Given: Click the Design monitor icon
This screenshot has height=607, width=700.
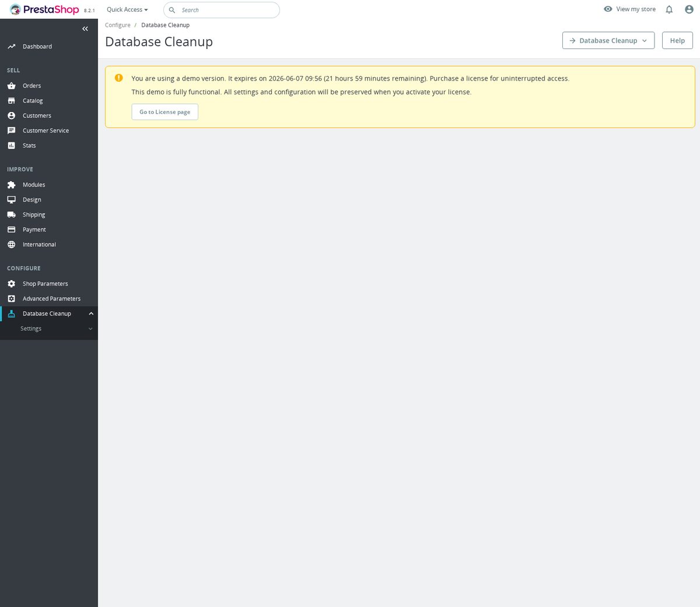Looking at the screenshot, I should tap(11, 200).
